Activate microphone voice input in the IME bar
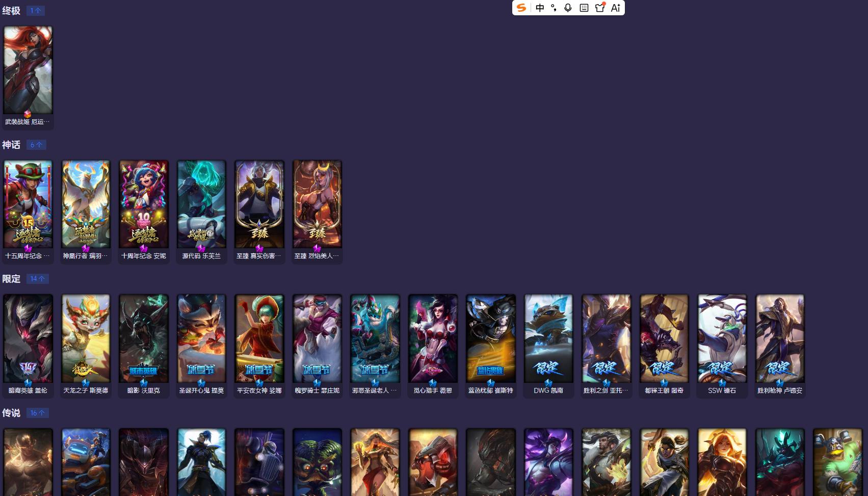 [568, 8]
